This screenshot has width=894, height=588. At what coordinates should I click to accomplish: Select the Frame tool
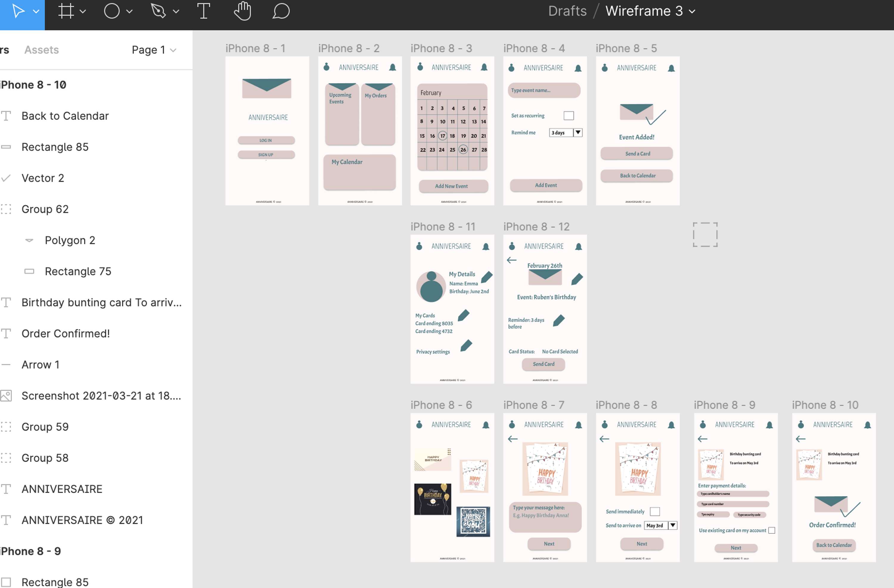(66, 11)
